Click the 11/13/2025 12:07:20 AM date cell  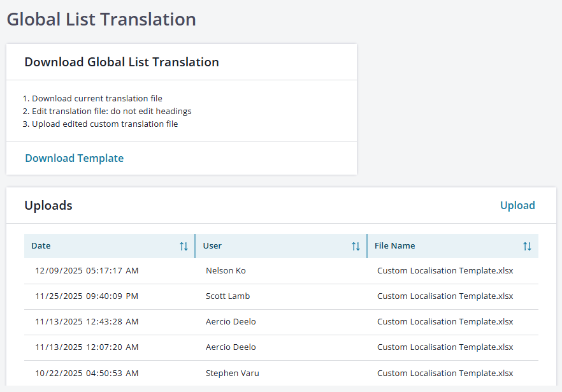pyautogui.click(x=87, y=347)
